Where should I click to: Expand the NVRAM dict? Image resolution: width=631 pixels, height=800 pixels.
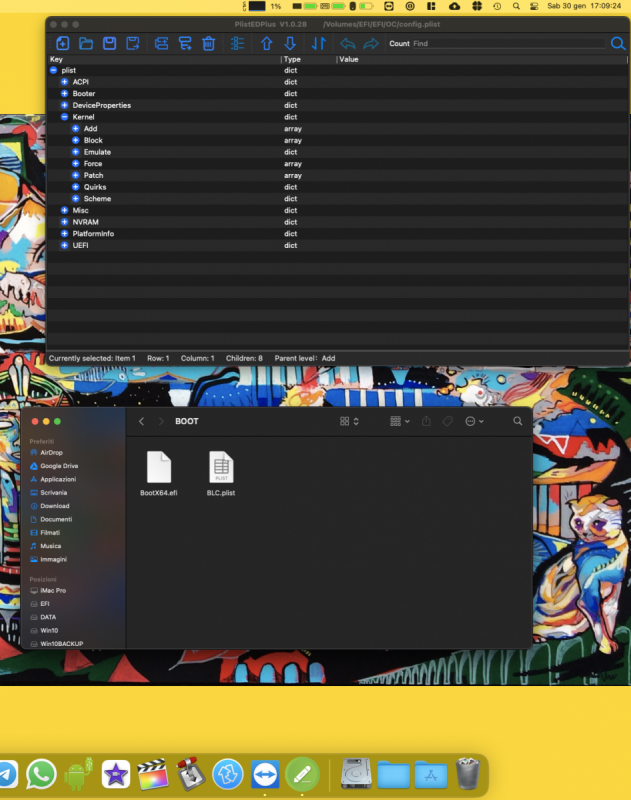64,222
